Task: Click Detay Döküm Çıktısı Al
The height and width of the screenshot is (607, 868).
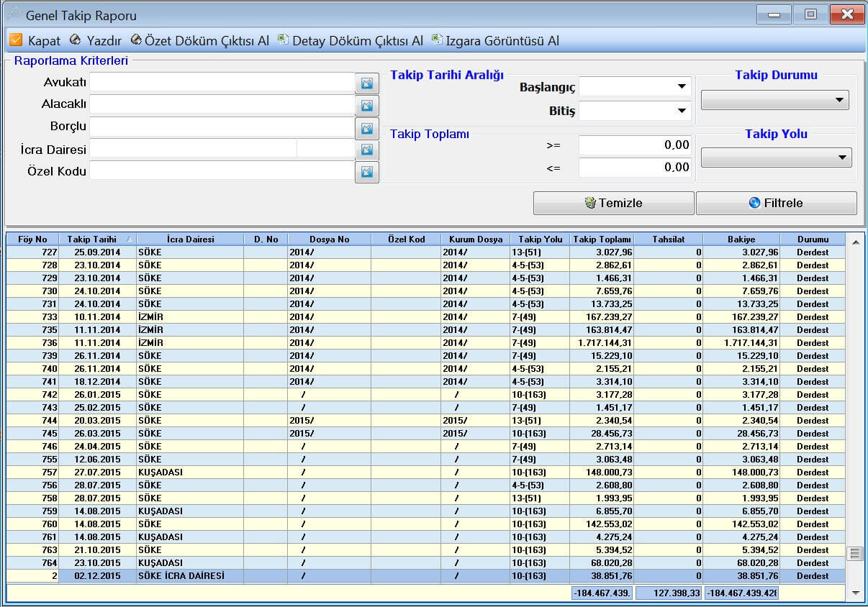Action: click(351, 41)
